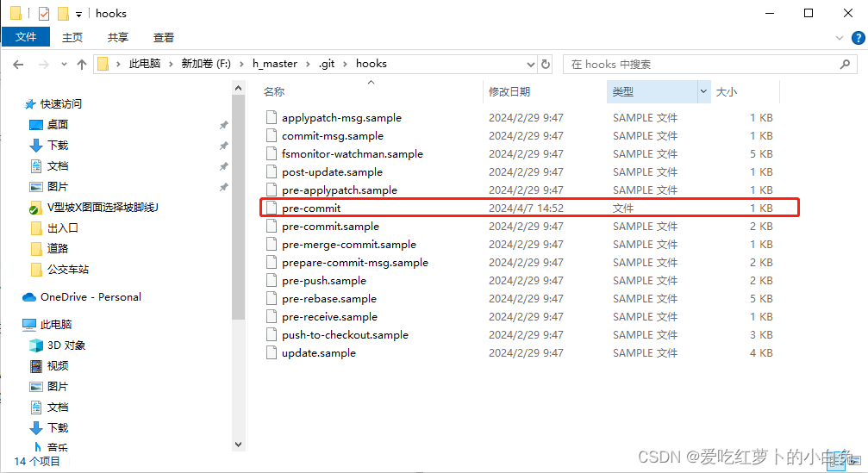868x473 pixels.
Task: Click the New folder quick access icon
Action: pyautogui.click(x=64, y=13)
